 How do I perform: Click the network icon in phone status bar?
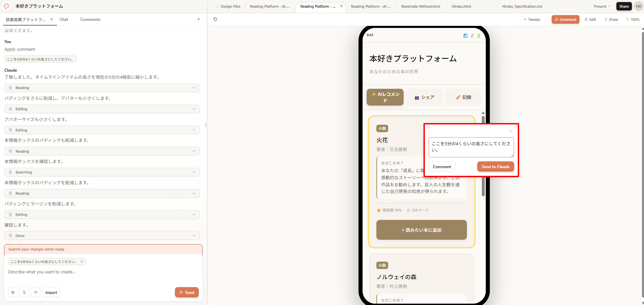click(472, 36)
